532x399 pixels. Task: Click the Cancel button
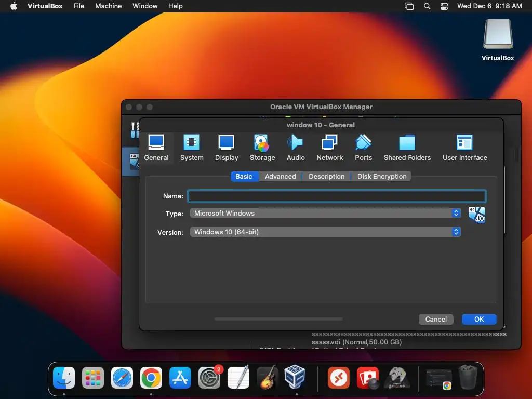pyautogui.click(x=436, y=320)
